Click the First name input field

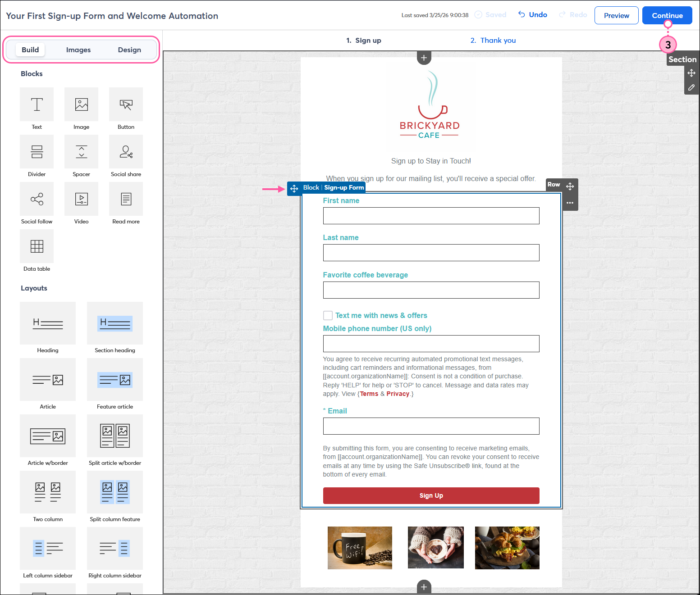pyautogui.click(x=430, y=216)
